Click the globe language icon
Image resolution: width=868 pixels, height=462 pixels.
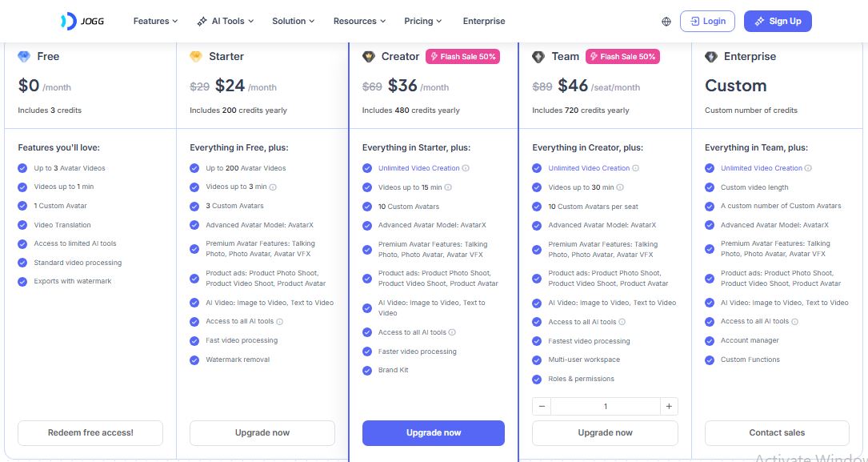tap(666, 22)
